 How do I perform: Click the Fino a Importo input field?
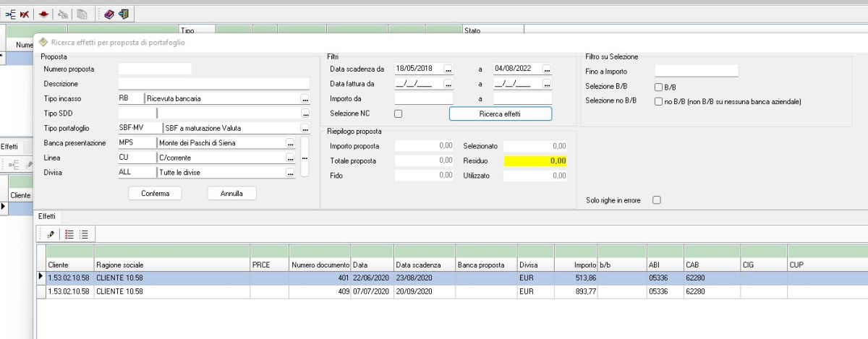point(696,71)
